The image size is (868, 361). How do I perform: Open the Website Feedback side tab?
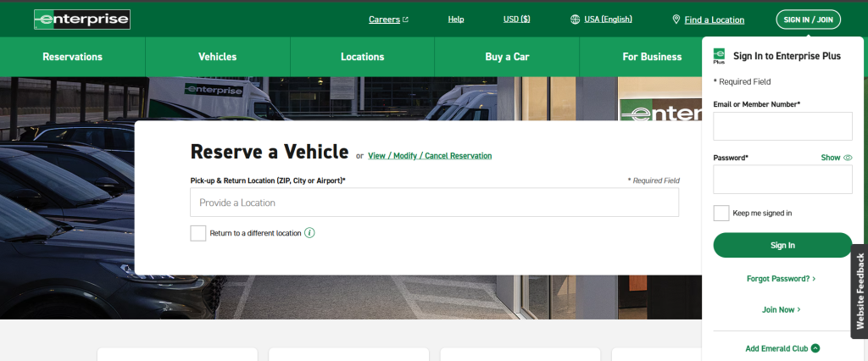(x=860, y=292)
